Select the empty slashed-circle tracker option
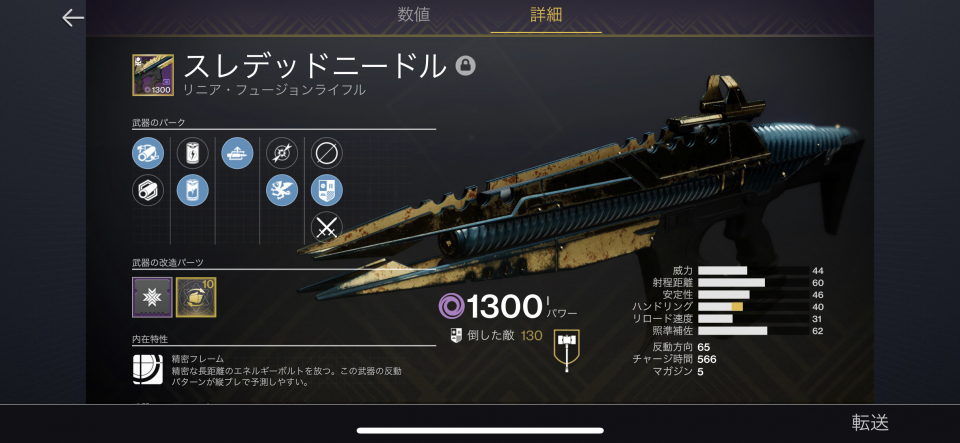This screenshot has height=443, width=960. point(327,153)
